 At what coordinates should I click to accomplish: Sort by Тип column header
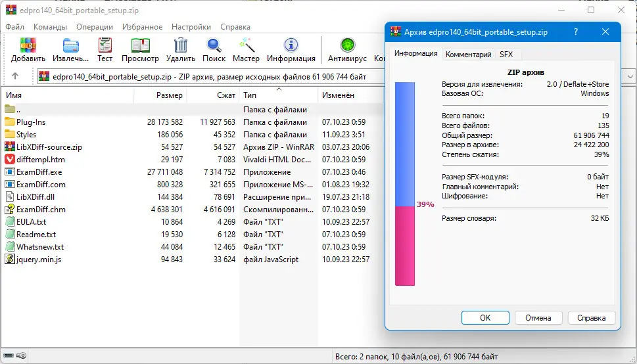(278, 95)
